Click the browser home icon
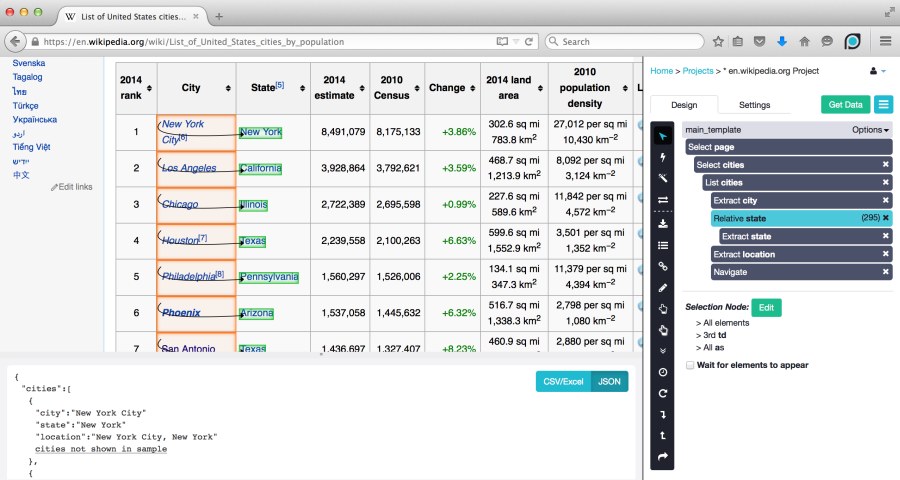This screenshot has height=480, width=900. [804, 41]
